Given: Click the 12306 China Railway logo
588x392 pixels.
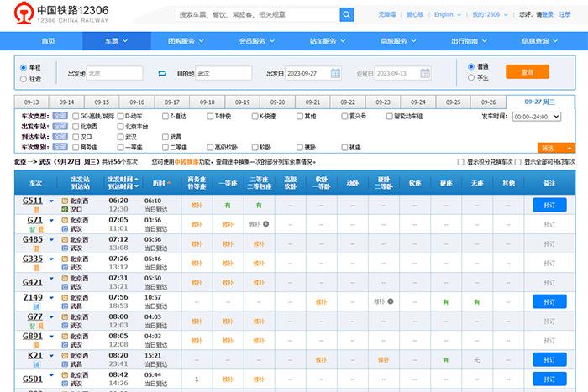Looking at the screenshot, I should click(60, 15).
